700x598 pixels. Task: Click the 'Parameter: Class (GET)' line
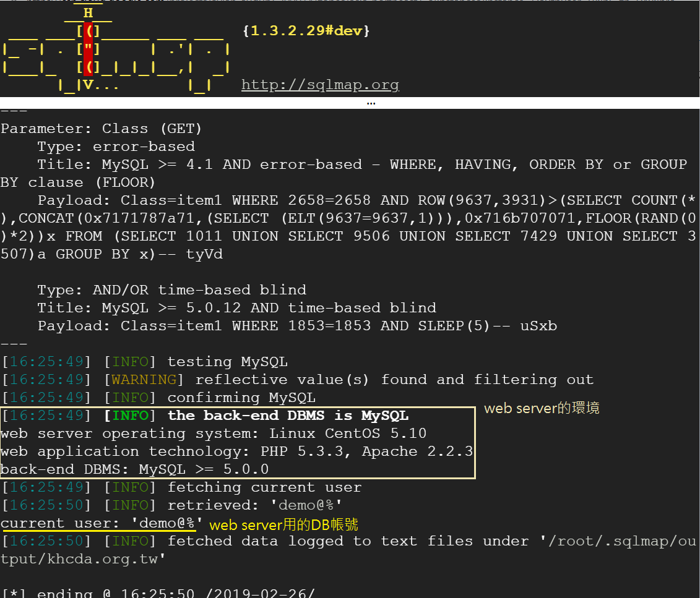click(x=102, y=129)
